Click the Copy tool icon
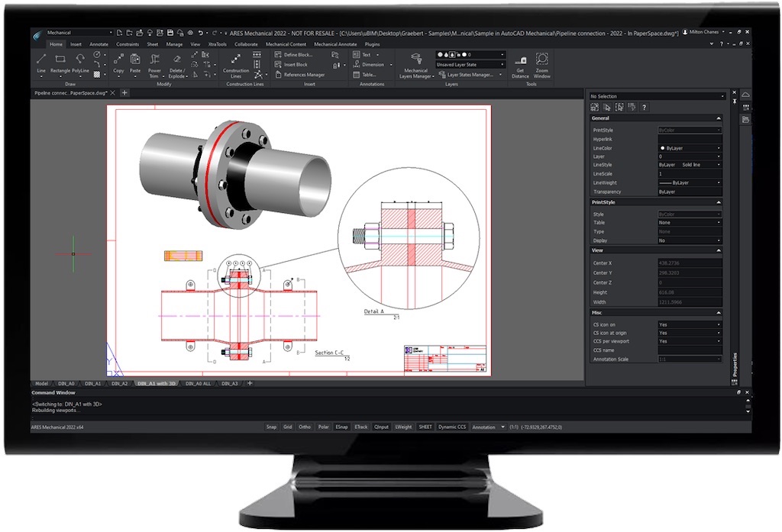 point(118,60)
